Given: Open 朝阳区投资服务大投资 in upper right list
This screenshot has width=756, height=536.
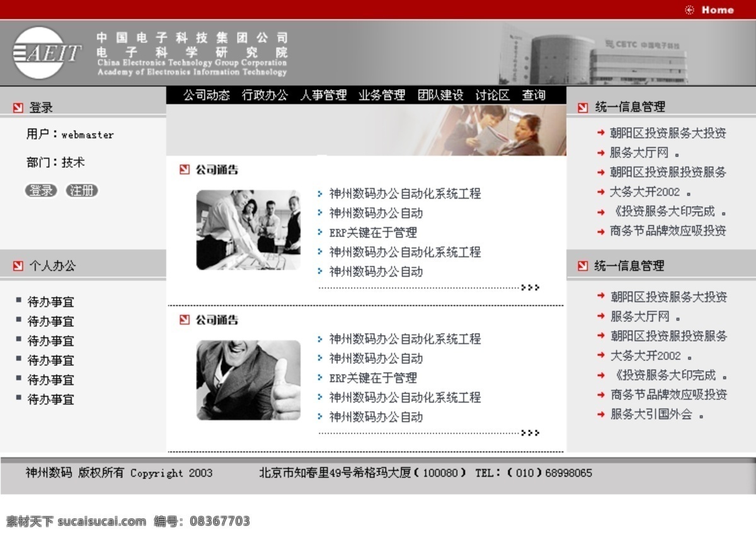Looking at the screenshot, I should click(668, 133).
